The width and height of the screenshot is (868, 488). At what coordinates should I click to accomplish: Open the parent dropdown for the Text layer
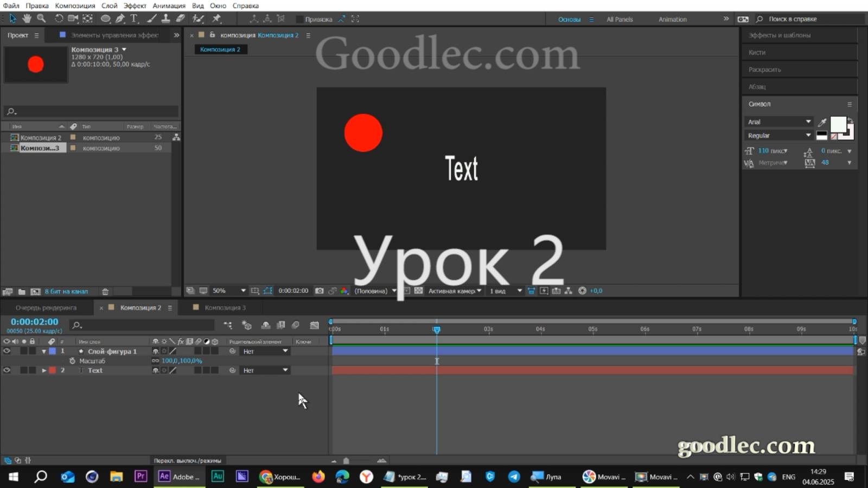pyautogui.click(x=264, y=370)
